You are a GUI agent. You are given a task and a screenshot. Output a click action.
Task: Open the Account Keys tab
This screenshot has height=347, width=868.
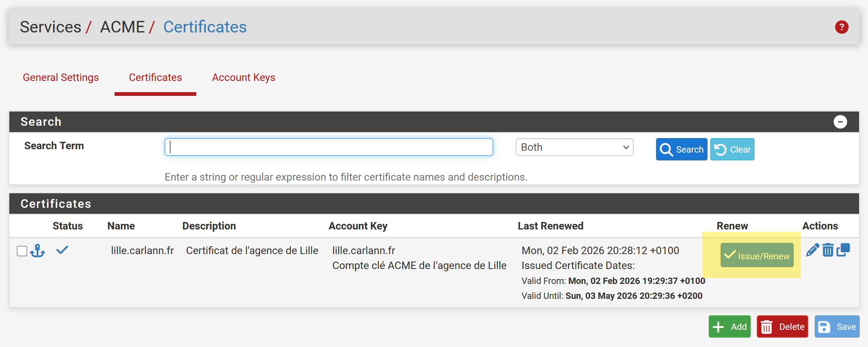(244, 77)
